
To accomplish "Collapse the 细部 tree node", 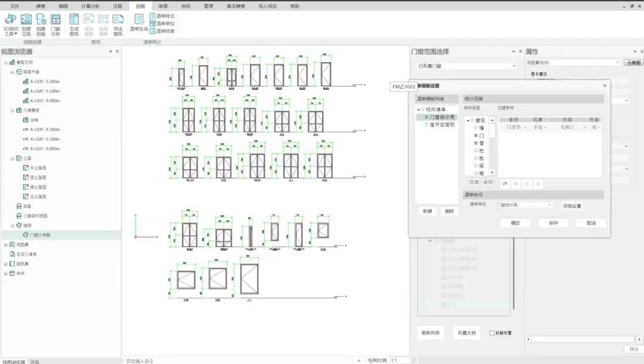I will point(13,226).
